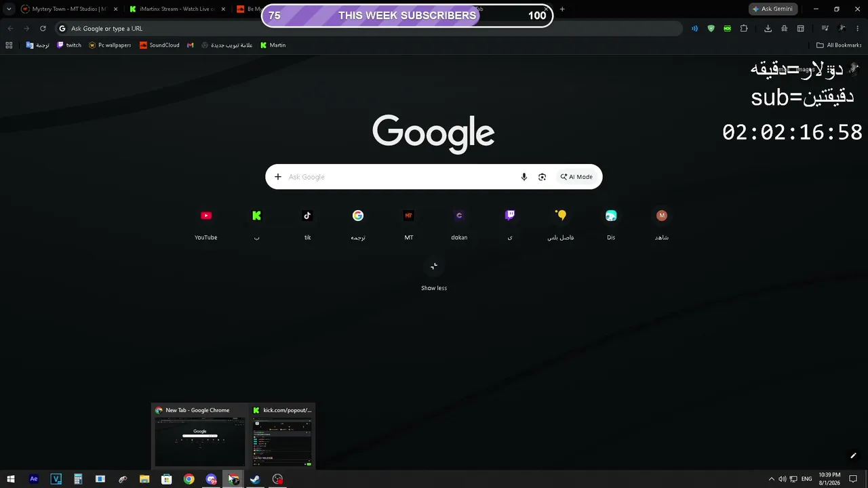This screenshot has height=488, width=868.
Task: Open File Explorer from the taskbar
Action: click(144, 479)
